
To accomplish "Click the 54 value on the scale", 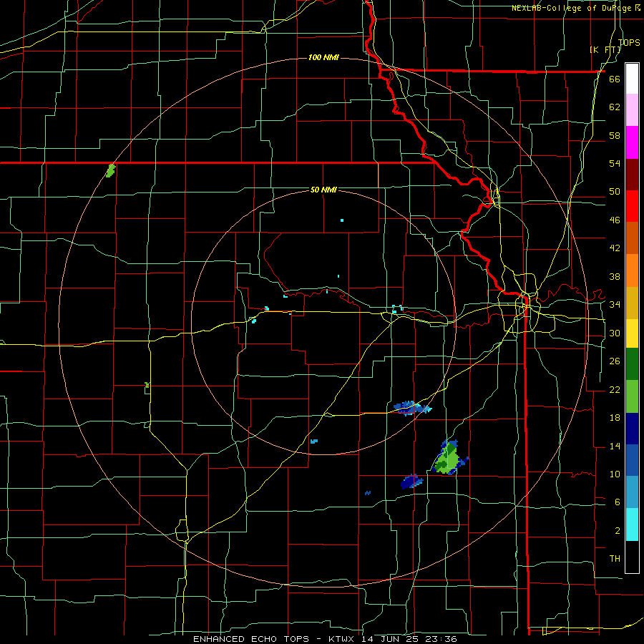I will pos(615,163).
